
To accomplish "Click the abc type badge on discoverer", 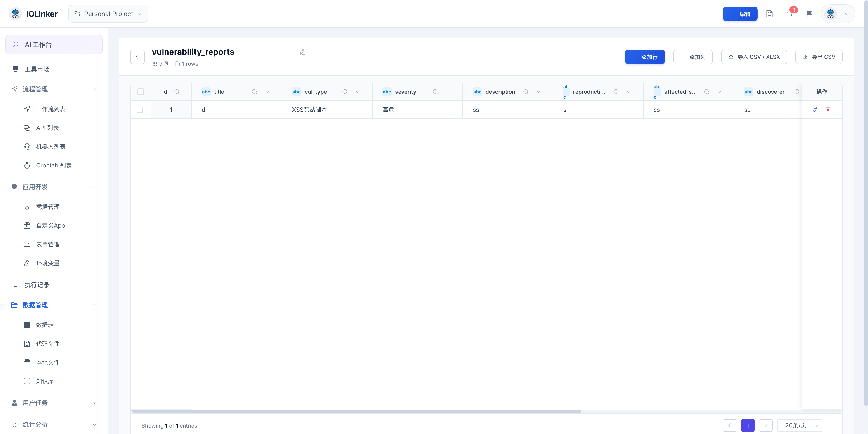I will click(x=748, y=92).
